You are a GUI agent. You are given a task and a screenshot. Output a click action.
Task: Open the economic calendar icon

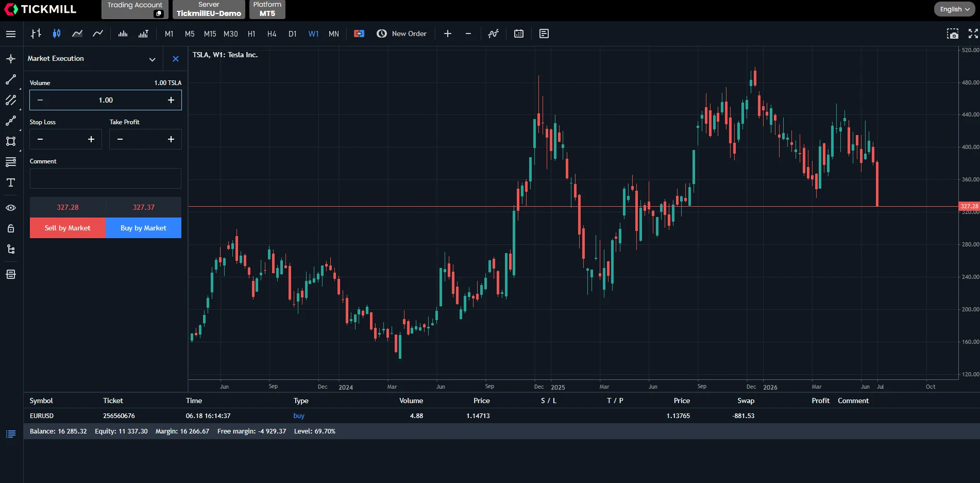(x=519, y=34)
